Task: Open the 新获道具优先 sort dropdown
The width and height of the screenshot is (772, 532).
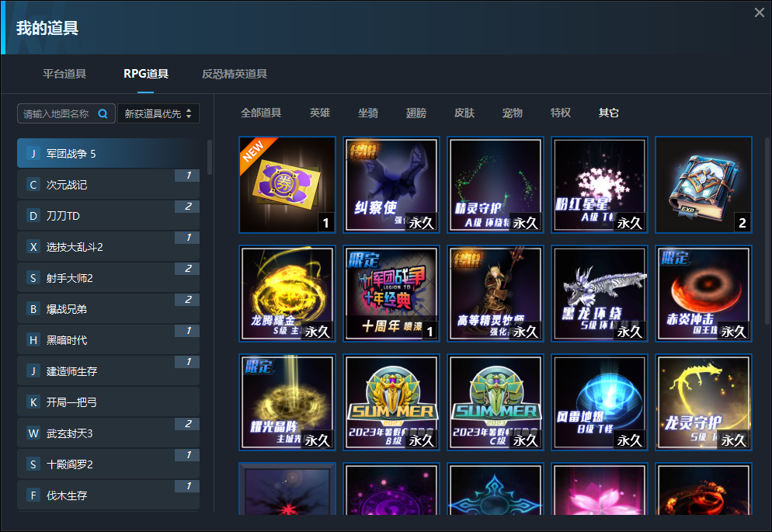Action: pyautogui.click(x=158, y=113)
